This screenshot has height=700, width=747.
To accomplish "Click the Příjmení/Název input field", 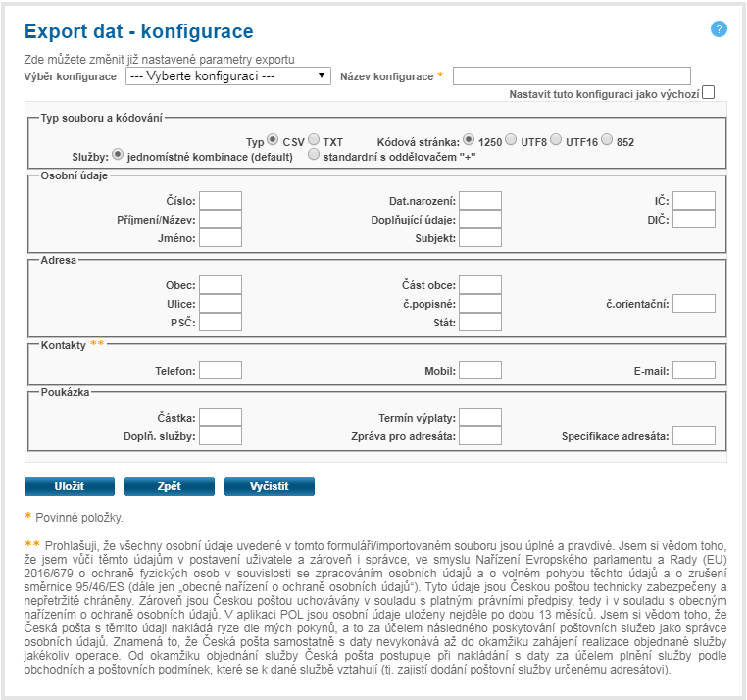I will pyautogui.click(x=221, y=219).
